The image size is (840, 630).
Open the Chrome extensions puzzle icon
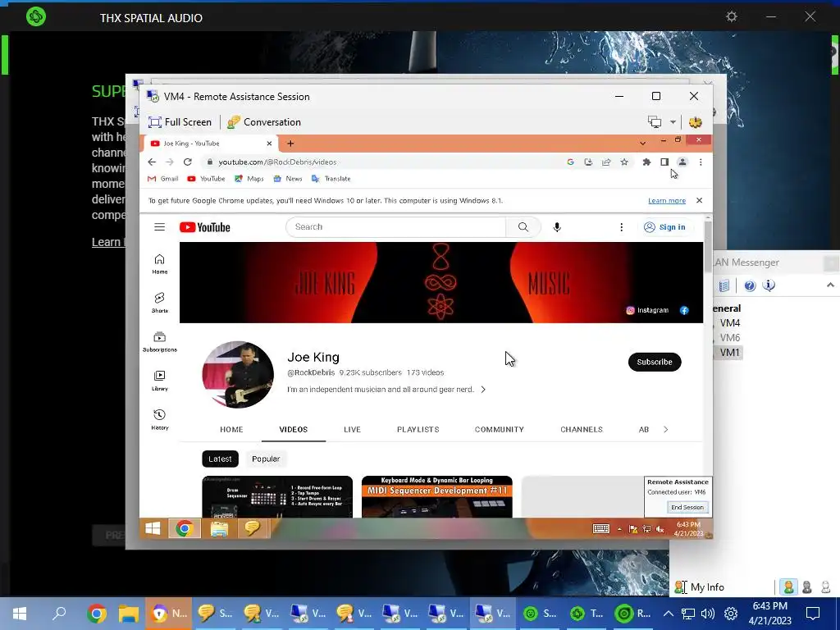(646, 162)
